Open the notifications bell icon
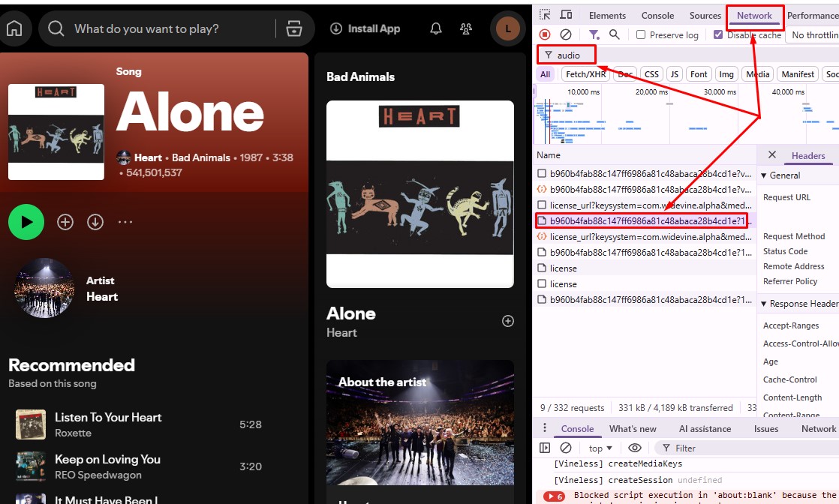Image resolution: width=839 pixels, height=504 pixels. point(436,28)
